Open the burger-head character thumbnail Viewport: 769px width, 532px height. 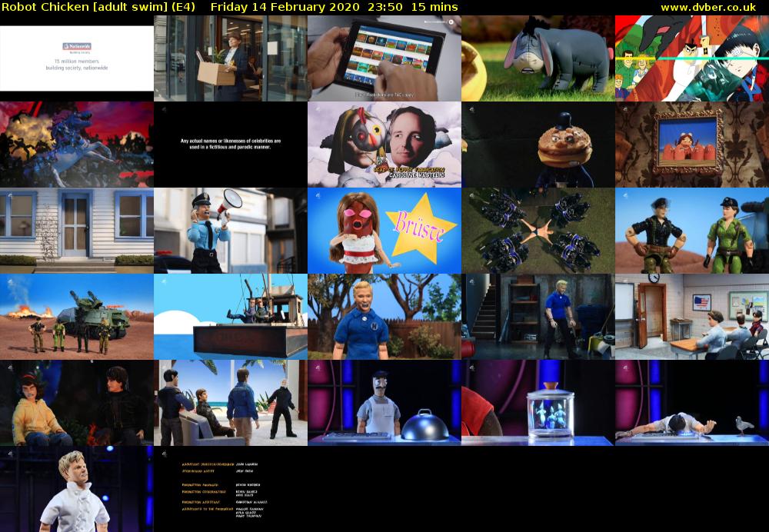[538, 145]
